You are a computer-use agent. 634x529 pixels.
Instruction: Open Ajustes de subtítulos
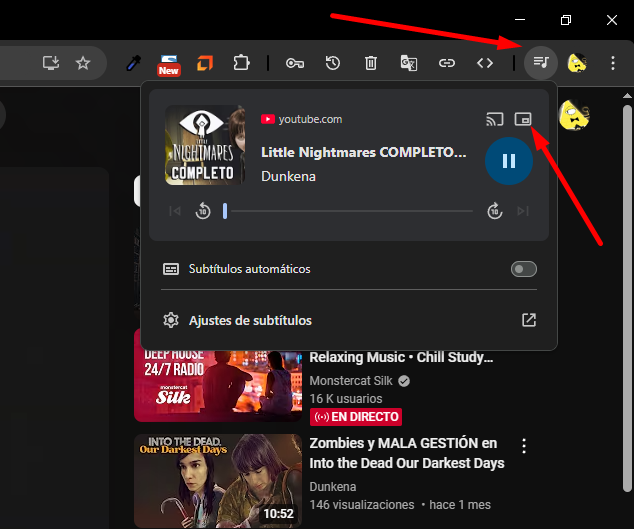tap(349, 320)
